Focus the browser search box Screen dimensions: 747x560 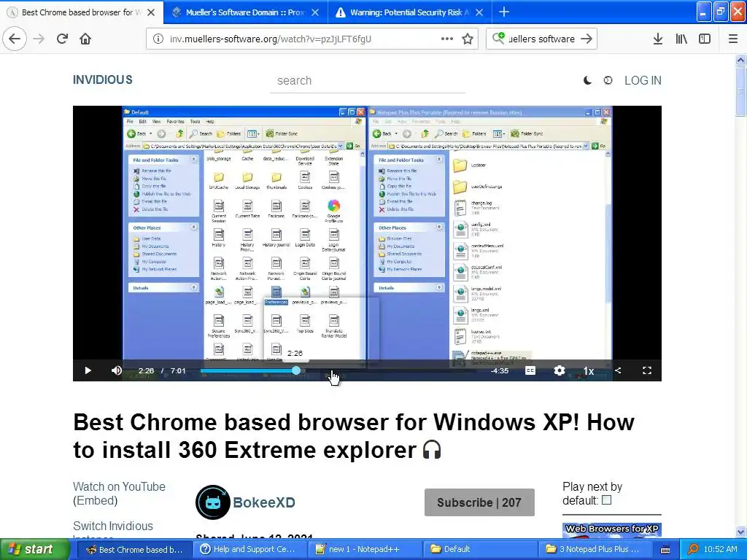[x=541, y=39]
